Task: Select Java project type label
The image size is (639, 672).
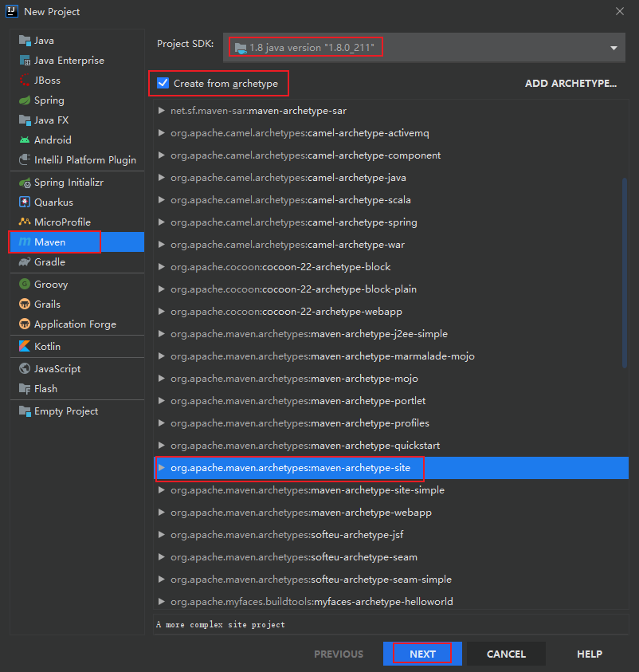Action: tap(44, 41)
